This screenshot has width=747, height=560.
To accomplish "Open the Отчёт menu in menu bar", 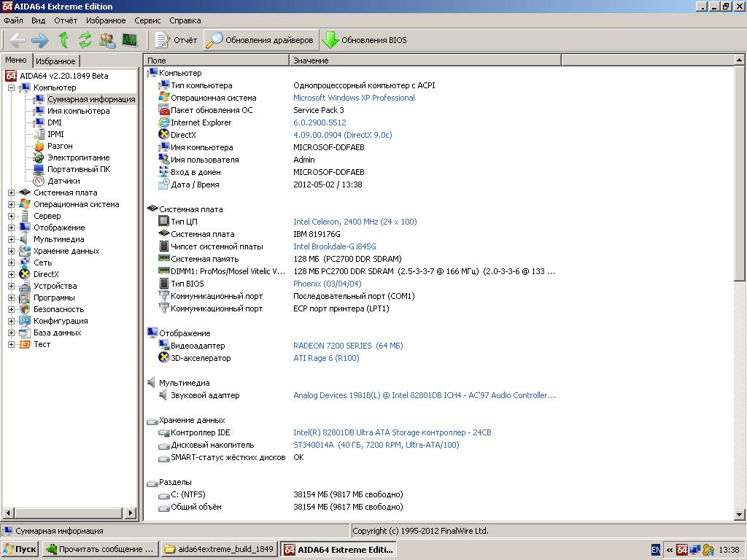I will tap(66, 20).
